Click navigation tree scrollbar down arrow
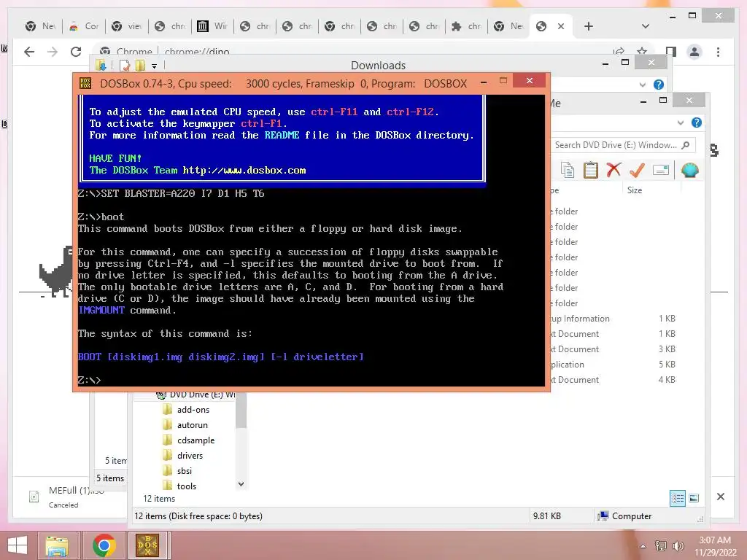Viewport: 747px width, 560px height. (241, 484)
